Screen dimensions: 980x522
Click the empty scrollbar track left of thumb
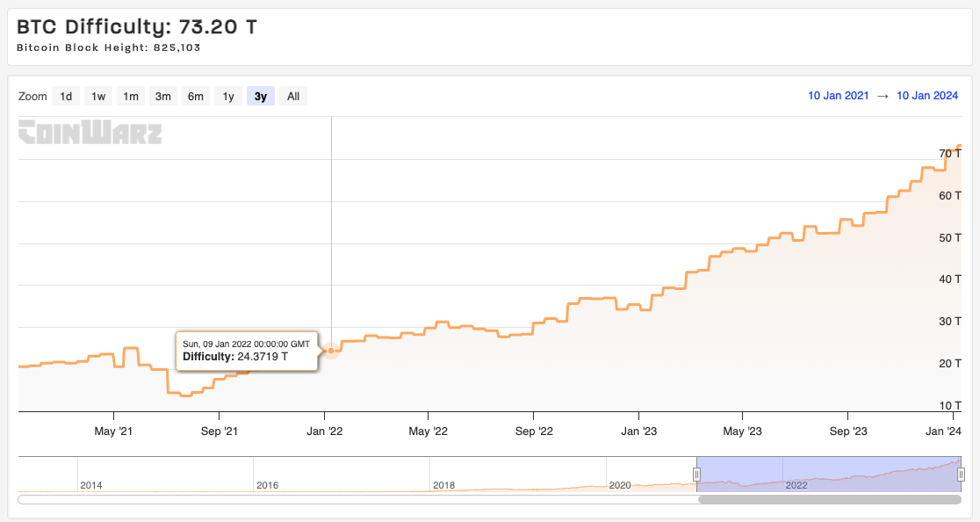click(351, 499)
